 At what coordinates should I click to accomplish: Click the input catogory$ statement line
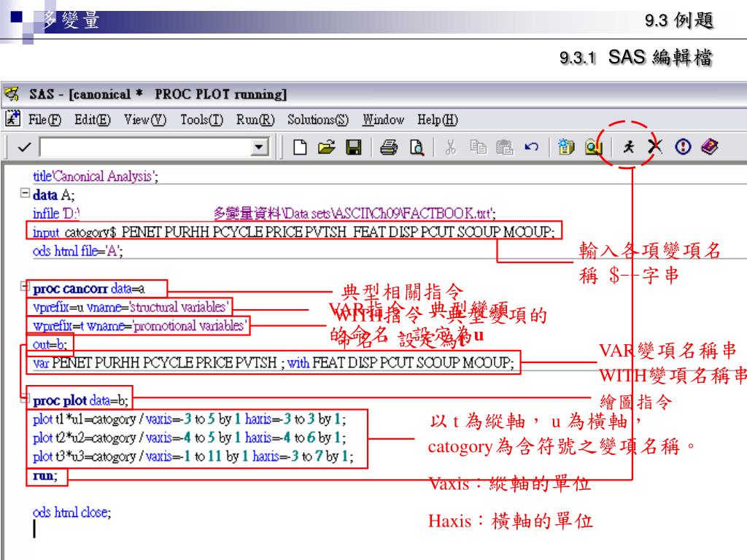tap(293, 232)
